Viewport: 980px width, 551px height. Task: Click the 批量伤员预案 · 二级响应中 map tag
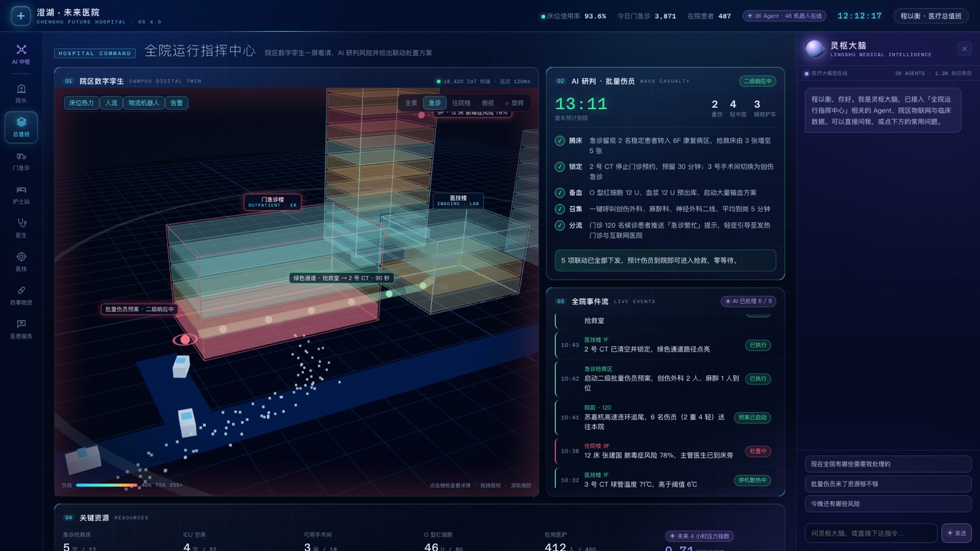(x=140, y=309)
